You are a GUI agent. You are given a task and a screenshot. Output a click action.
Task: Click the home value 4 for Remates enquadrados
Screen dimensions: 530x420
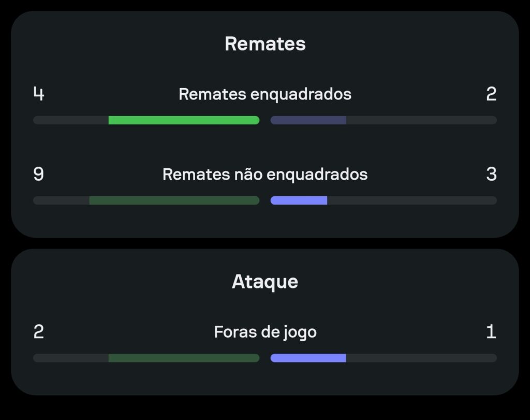click(x=38, y=94)
